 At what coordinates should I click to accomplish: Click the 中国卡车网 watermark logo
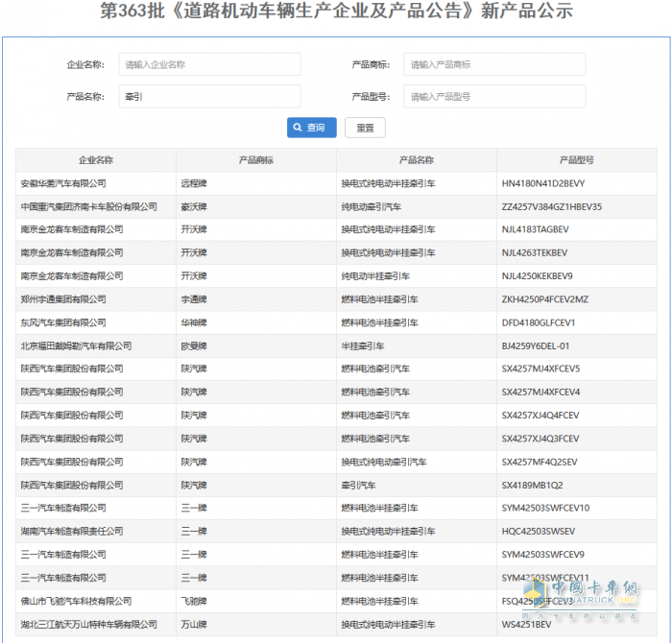(594, 594)
